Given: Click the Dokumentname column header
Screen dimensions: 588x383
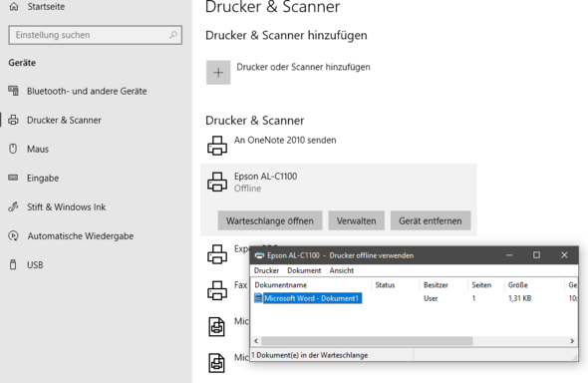Looking at the screenshot, I should [x=311, y=285].
